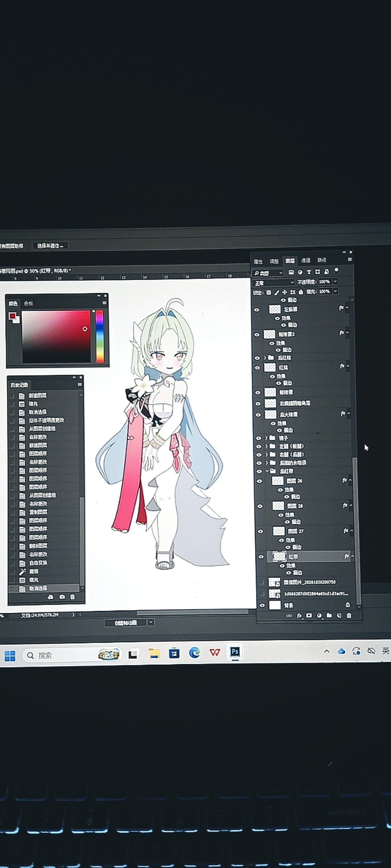Screen dimensions: 391x868
Task: Toggle the shape layer filter icon
Action: (318, 272)
